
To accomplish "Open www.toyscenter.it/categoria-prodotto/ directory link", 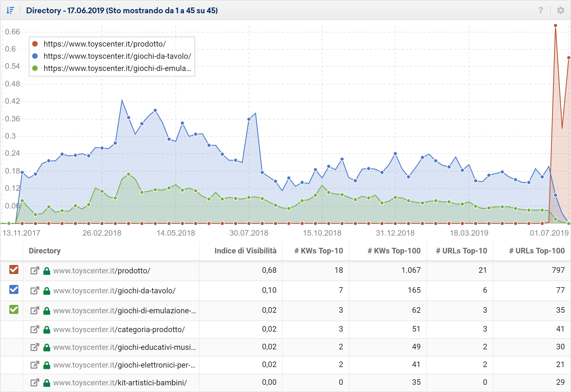I will point(119,329).
